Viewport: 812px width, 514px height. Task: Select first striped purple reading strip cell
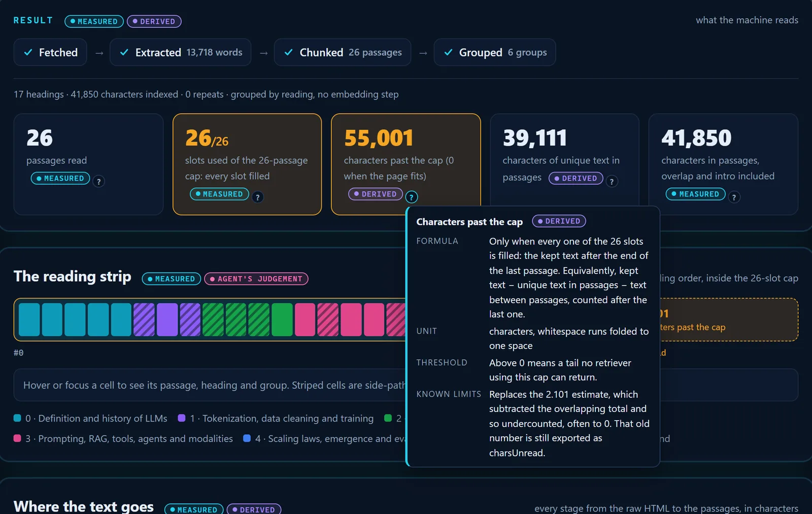(x=144, y=320)
